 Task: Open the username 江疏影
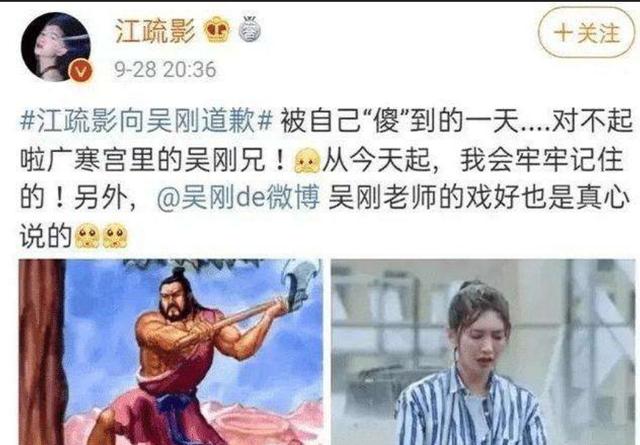tap(156, 31)
